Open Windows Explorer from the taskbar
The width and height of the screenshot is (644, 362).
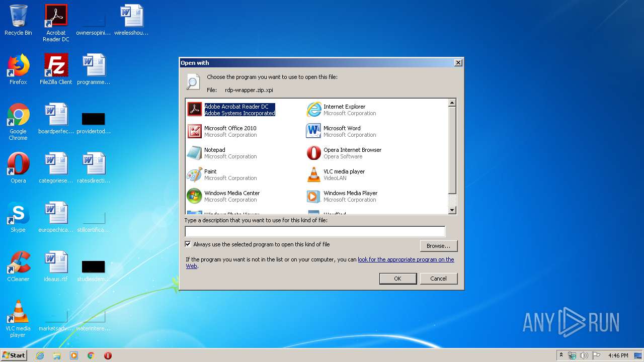pyautogui.click(x=57, y=355)
